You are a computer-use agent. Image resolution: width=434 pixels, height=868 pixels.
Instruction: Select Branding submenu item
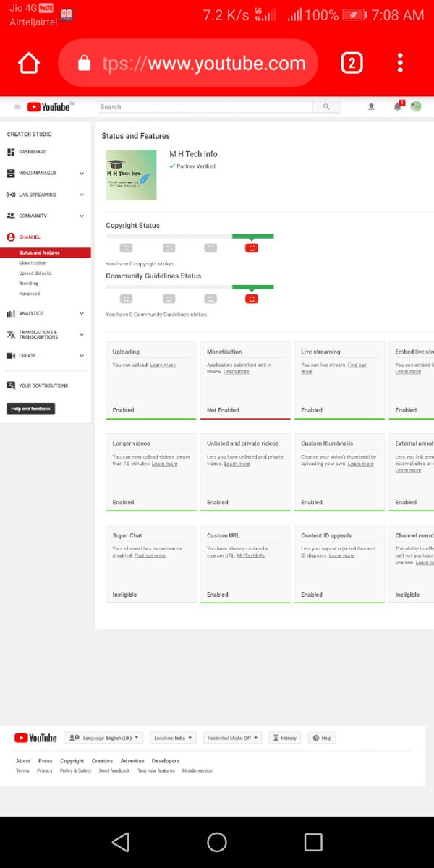[28, 284]
